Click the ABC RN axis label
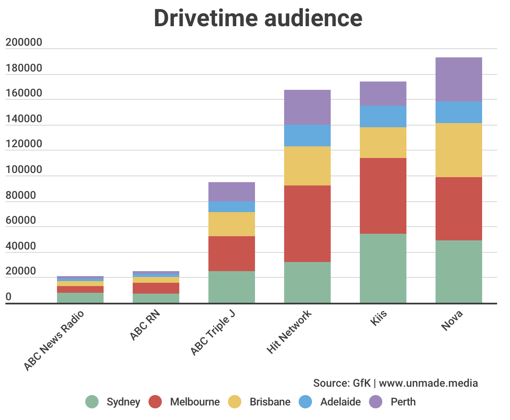510x420 pixels. point(145,326)
